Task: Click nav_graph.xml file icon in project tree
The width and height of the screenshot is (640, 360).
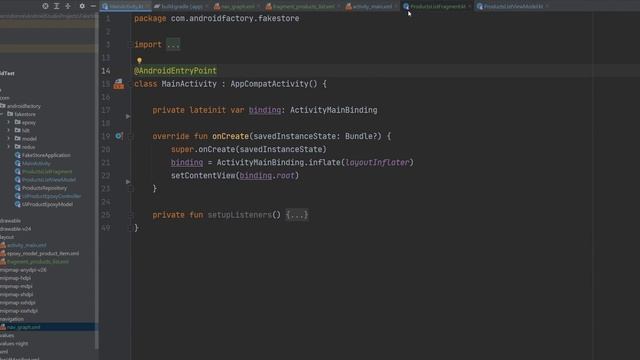Action: click(3, 327)
